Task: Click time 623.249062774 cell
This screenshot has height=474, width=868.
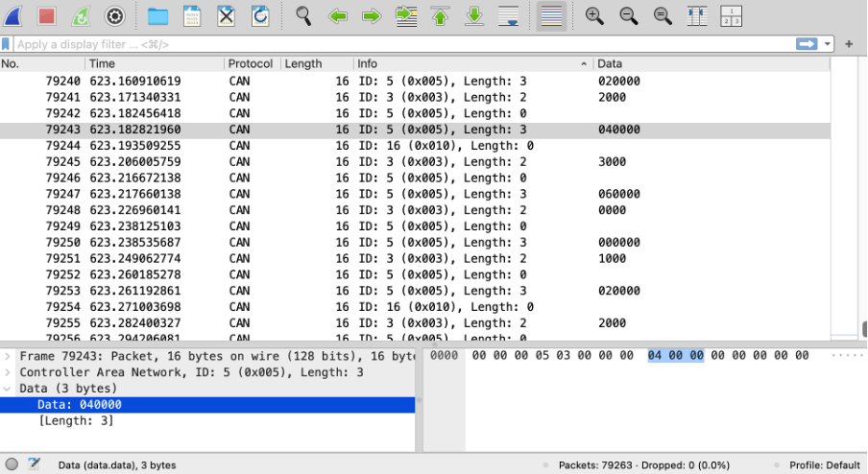Action: (x=135, y=258)
